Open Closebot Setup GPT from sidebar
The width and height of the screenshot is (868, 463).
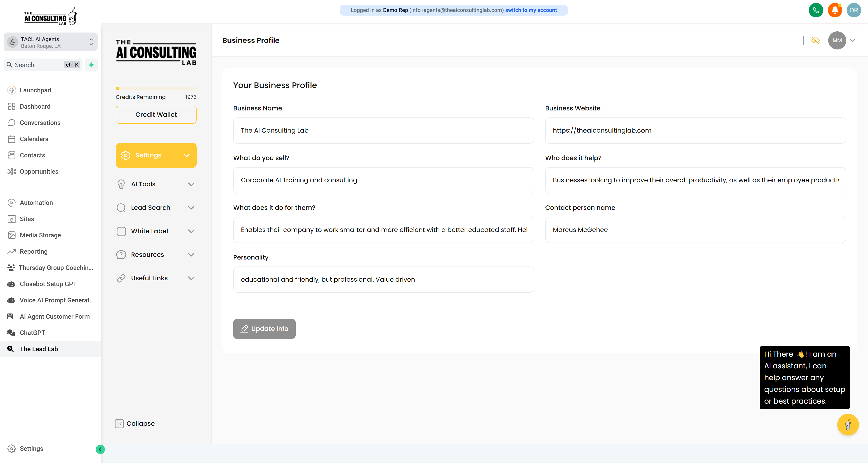[48, 284]
